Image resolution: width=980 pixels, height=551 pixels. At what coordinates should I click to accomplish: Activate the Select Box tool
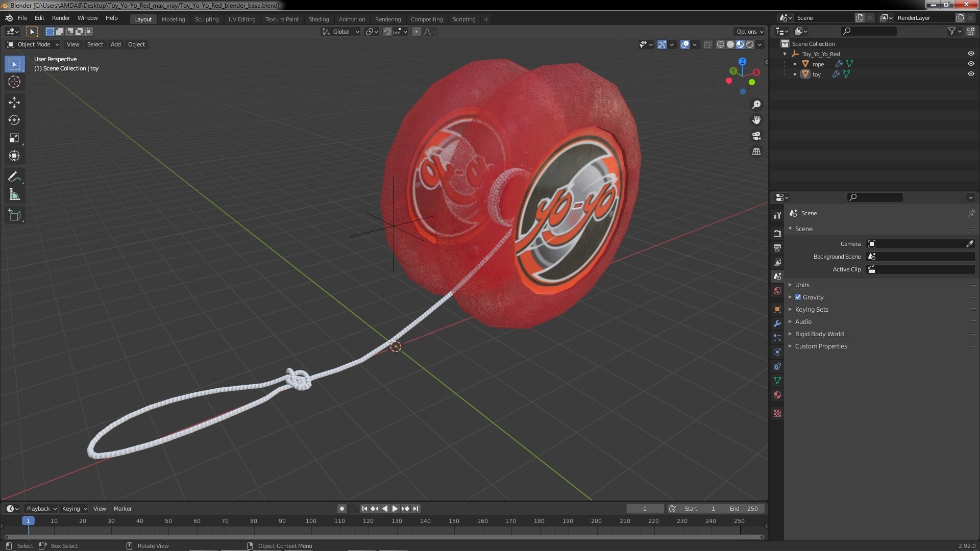point(14,64)
